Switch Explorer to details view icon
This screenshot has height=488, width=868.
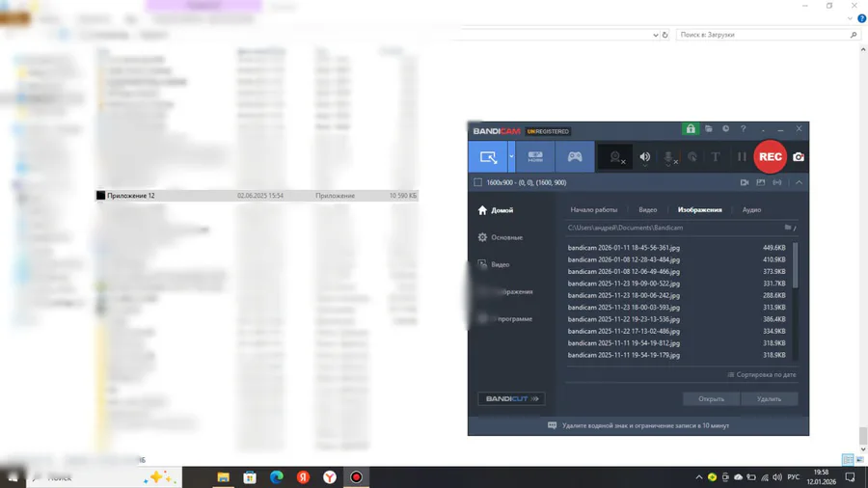[848, 459]
